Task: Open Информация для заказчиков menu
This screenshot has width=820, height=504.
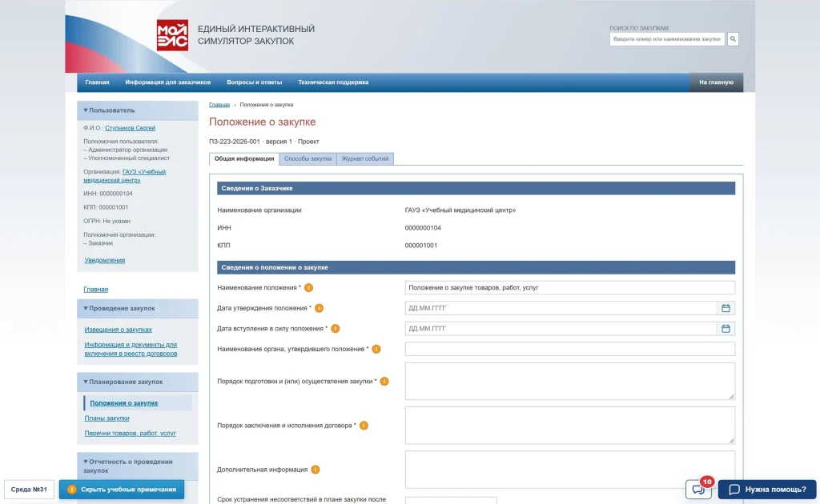Action: [168, 82]
